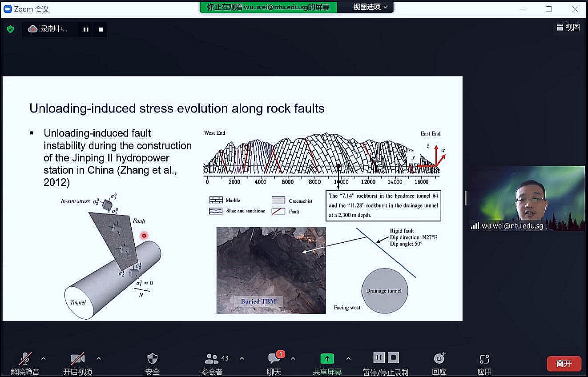Expand audio options arrow beside 解除静音
Viewport: 588px width, 377px height.
(x=43, y=358)
